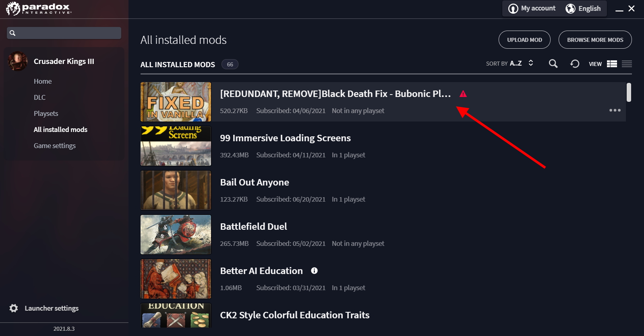This screenshot has height=336, width=644.
Task: Open the Playsets section
Action: click(46, 113)
